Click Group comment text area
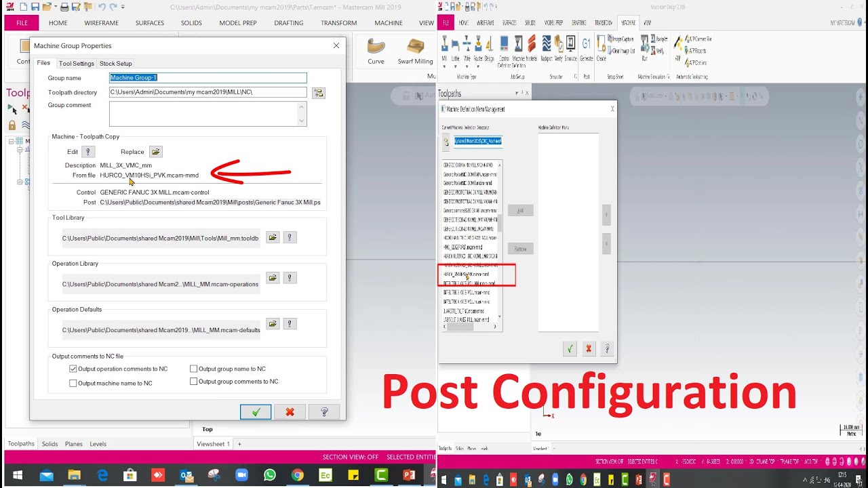 [x=208, y=114]
